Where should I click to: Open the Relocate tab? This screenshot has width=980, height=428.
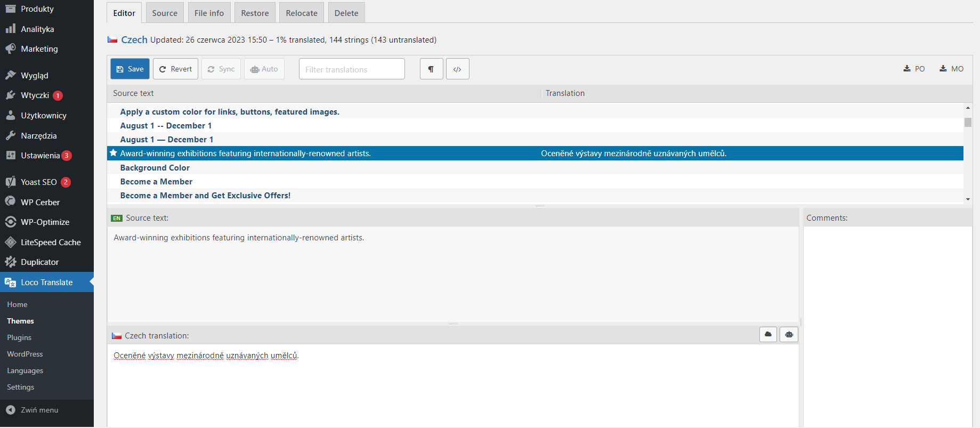coord(302,13)
